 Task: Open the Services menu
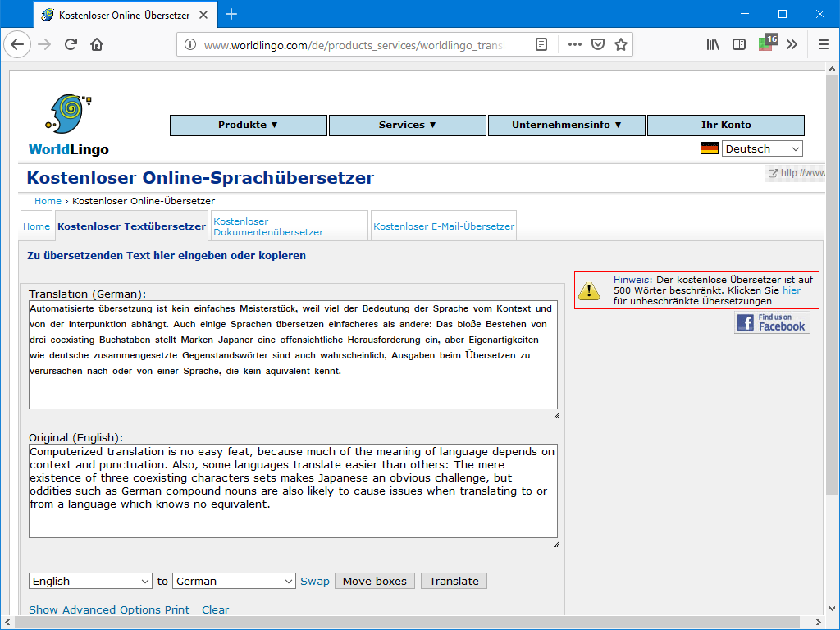(x=408, y=125)
